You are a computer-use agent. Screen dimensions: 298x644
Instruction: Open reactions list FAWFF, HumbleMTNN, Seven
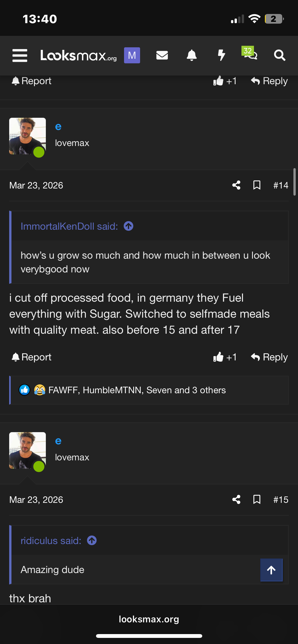(x=137, y=390)
